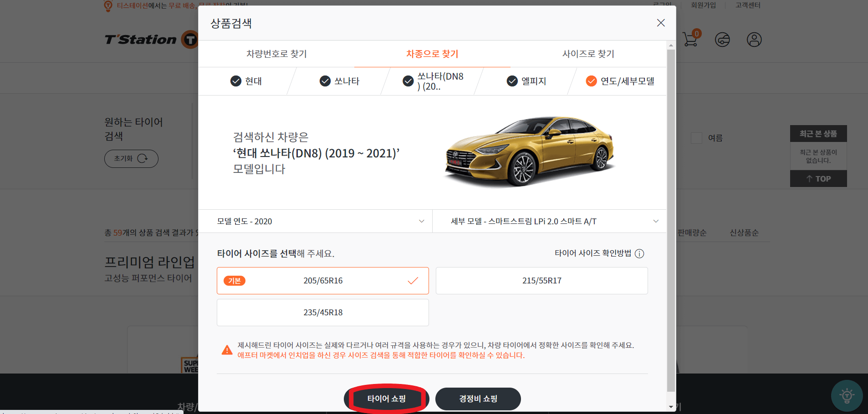This screenshot has width=868, height=414.
Task: Open the shopping cart icon
Action: point(691,39)
